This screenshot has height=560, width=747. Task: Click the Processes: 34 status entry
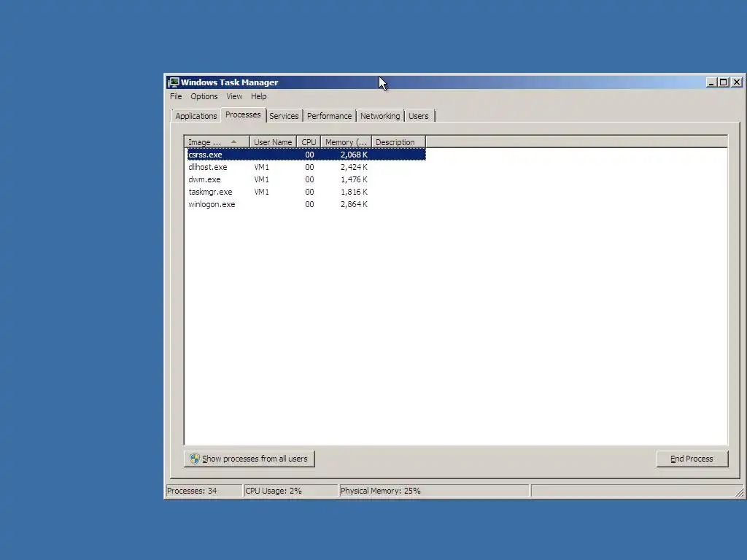pos(204,491)
